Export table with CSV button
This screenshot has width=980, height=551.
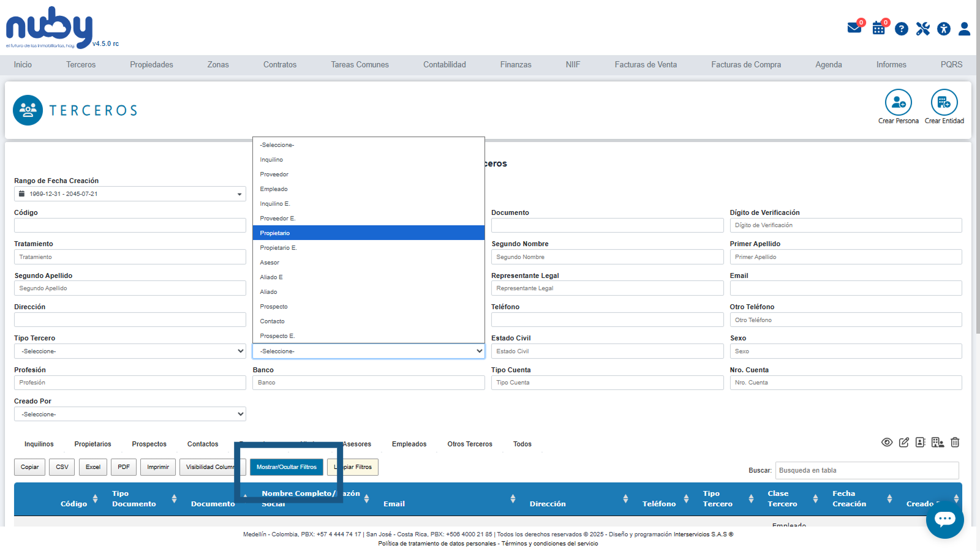point(62,467)
